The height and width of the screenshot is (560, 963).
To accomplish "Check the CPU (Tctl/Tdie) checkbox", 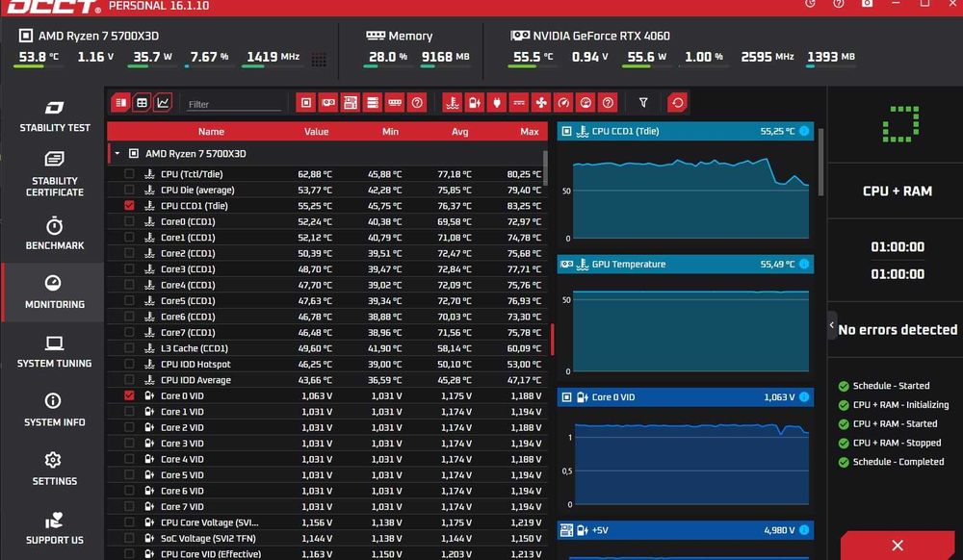I will 129,174.
